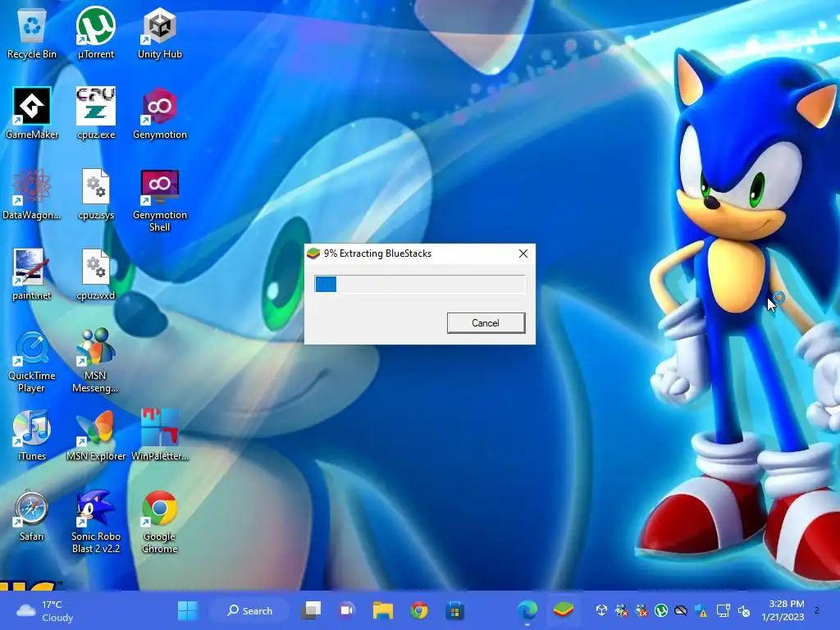The image size is (840, 630).
Task: Switch to Microsoft Edge on the taskbar
Action: (x=527, y=610)
